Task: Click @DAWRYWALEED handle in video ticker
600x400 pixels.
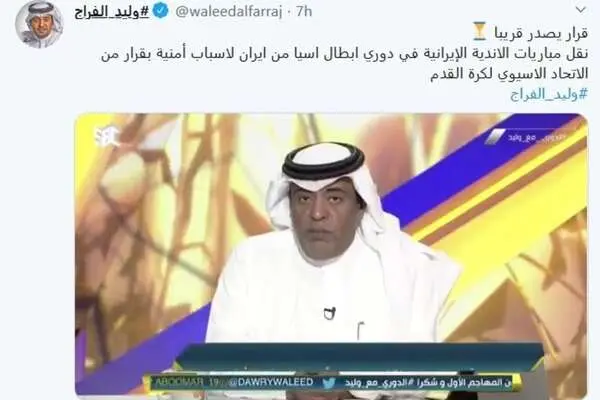Action: point(271,382)
